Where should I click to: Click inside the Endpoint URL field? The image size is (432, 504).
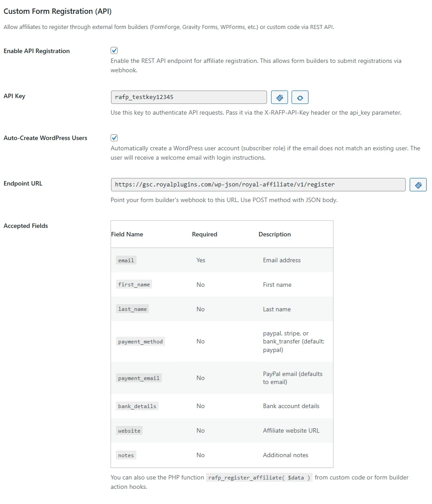(258, 184)
